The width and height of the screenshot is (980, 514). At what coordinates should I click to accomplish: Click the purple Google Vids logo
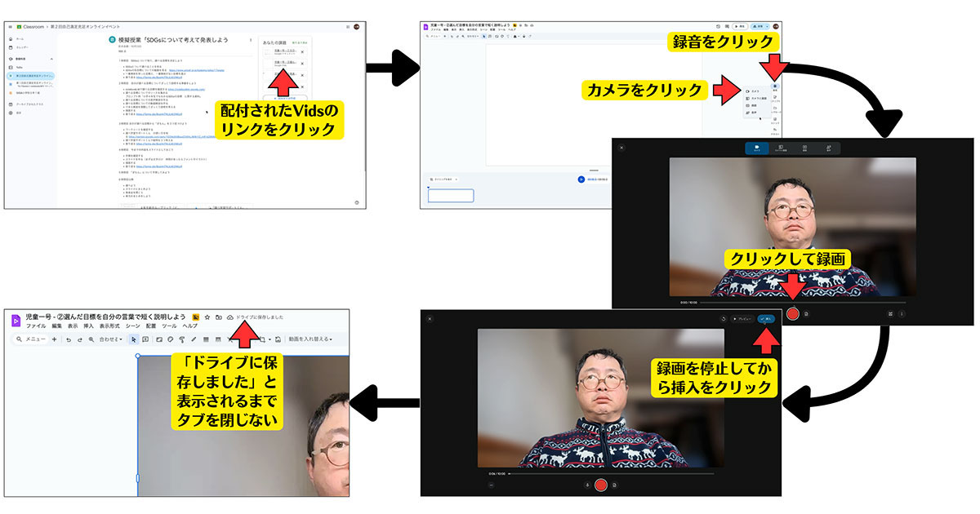[16, 321]
